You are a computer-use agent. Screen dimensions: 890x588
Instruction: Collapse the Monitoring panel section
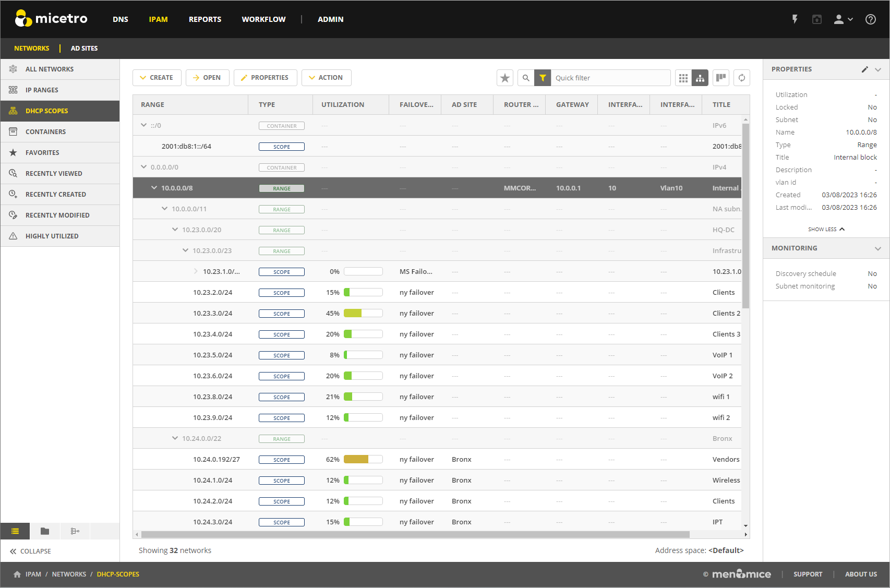coord(878,248)
